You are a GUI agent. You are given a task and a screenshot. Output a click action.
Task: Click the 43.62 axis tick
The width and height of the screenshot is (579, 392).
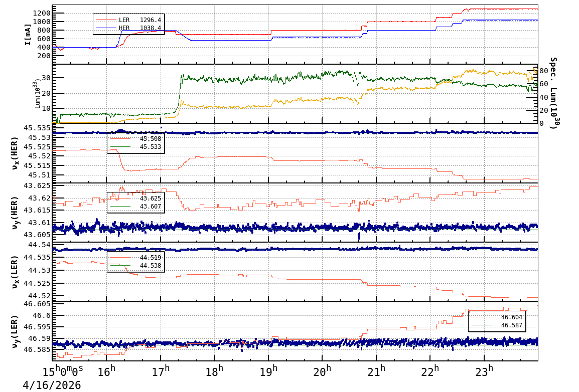click(40, 198)
